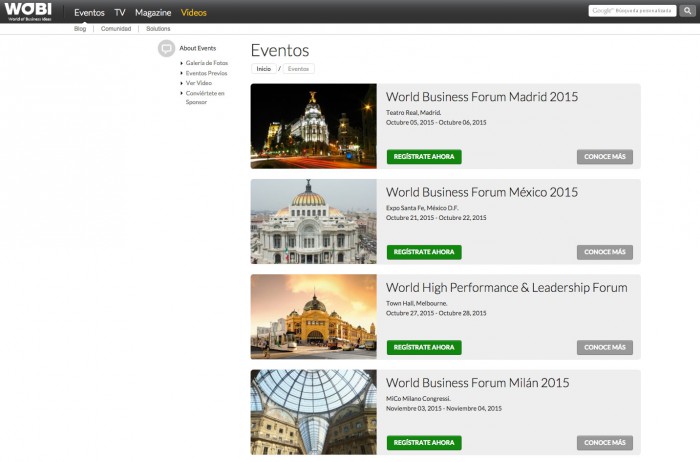Image resolution: width=700 pixels, height=462 pixels.
Task: Focus the Google search input field
Action: click(632, 11)
